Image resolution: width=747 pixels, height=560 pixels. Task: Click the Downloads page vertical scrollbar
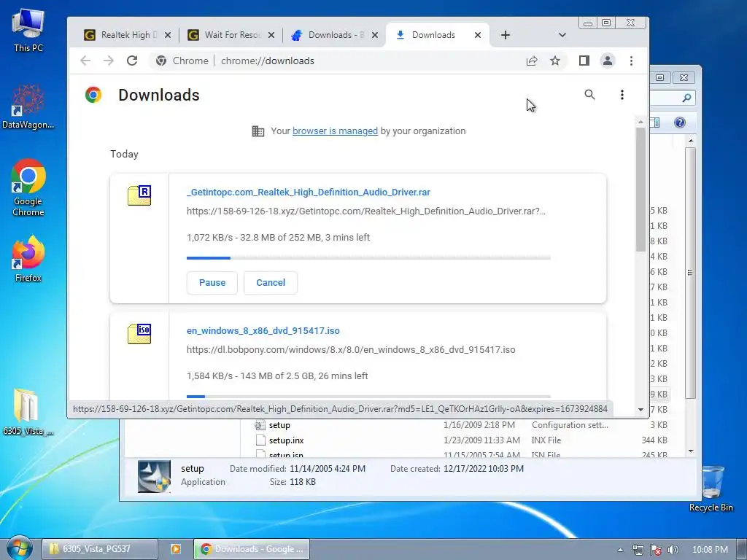coord(640,189)
